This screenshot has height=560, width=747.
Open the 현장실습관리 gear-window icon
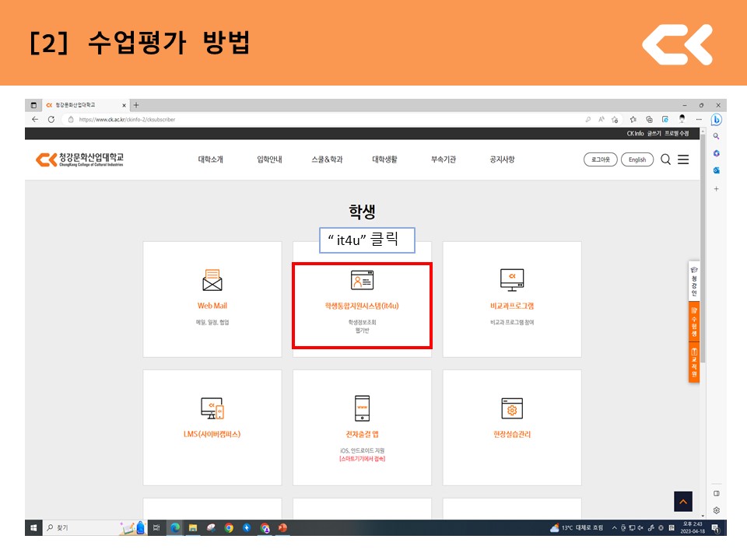pyautogui.click(x=512, y=408)
